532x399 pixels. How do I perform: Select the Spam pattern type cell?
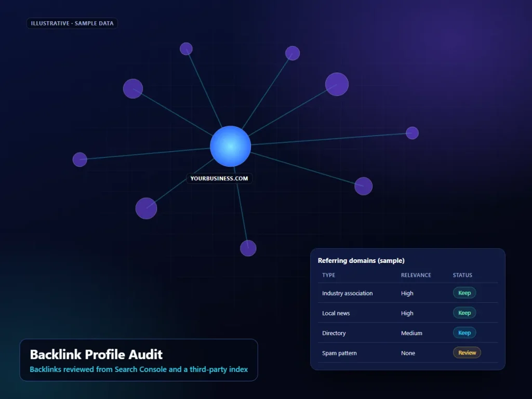point(339,353)
